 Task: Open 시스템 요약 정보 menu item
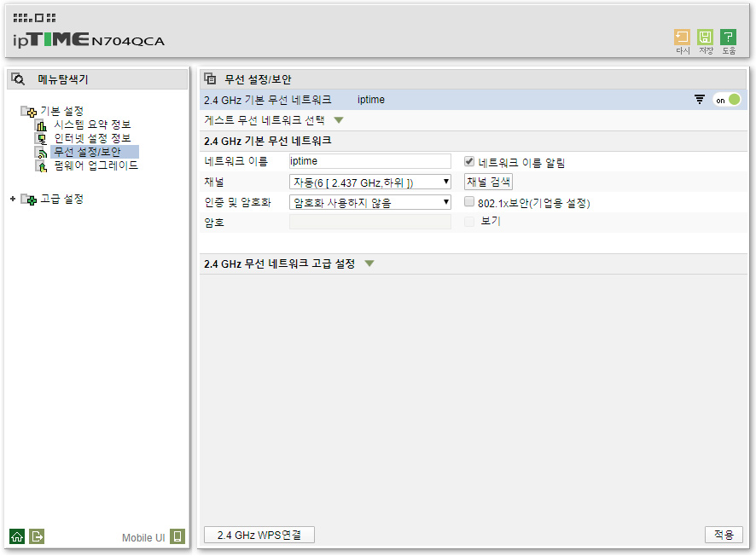tap(92, 125)
